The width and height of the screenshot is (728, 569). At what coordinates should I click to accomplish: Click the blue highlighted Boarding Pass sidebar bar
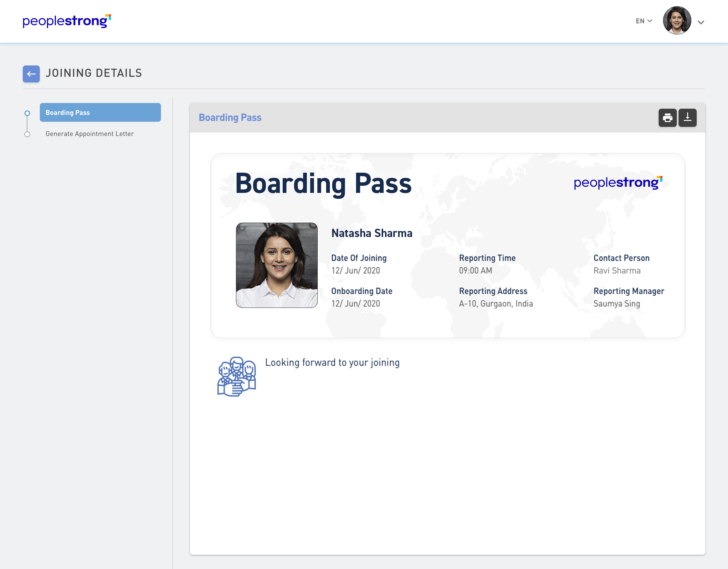[x=100, y=112]
